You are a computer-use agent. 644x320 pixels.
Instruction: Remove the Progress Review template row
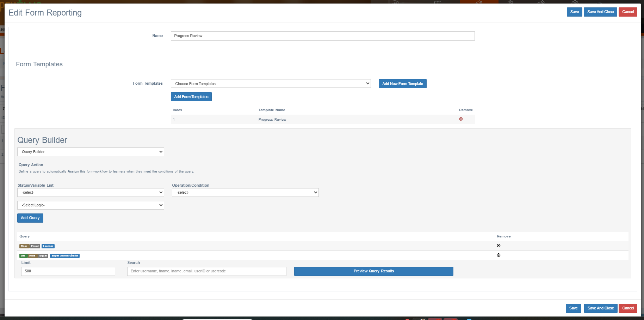click(461, 119)
